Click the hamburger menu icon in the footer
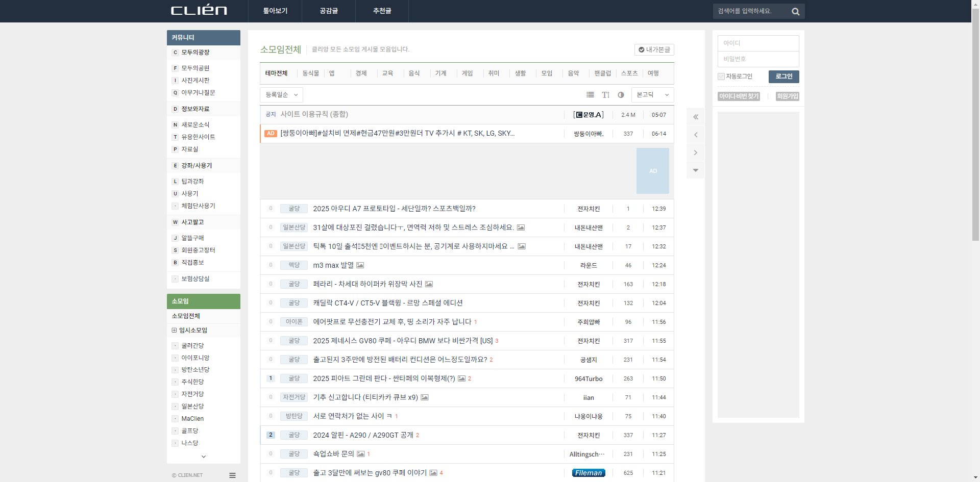This screenshot has width=980, height=482. pyautogui.click(x=233, y=475)
